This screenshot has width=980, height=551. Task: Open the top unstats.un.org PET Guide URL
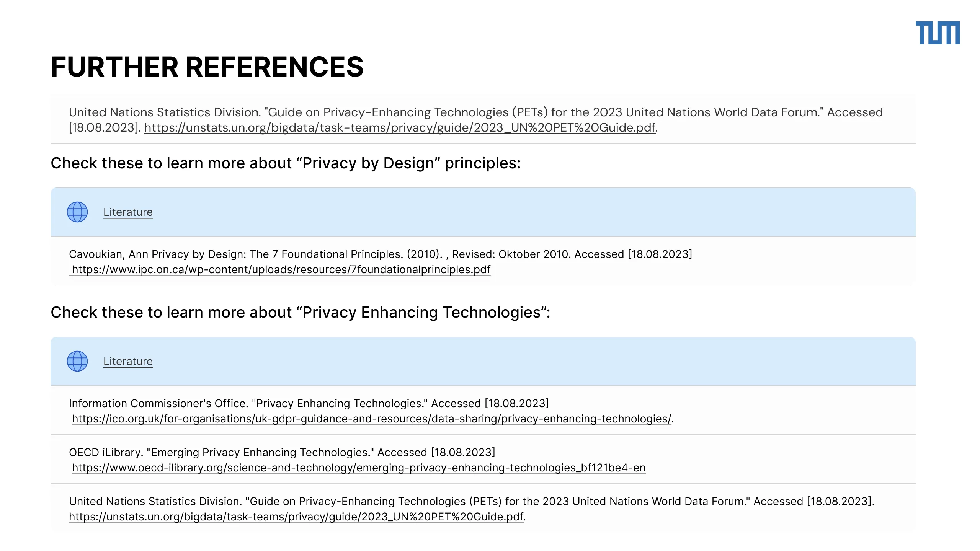point(400,127)
